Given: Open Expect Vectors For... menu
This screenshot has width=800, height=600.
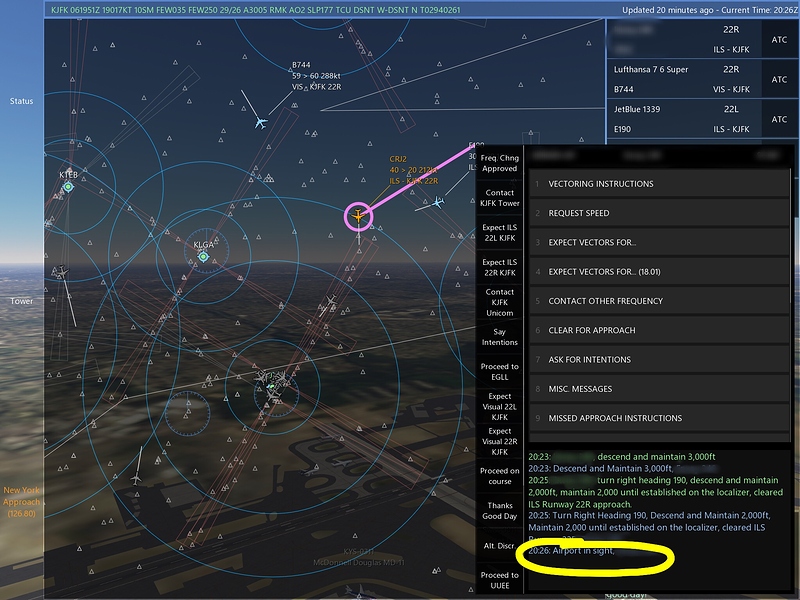Looking at the screenshot, I should (659, 242).
